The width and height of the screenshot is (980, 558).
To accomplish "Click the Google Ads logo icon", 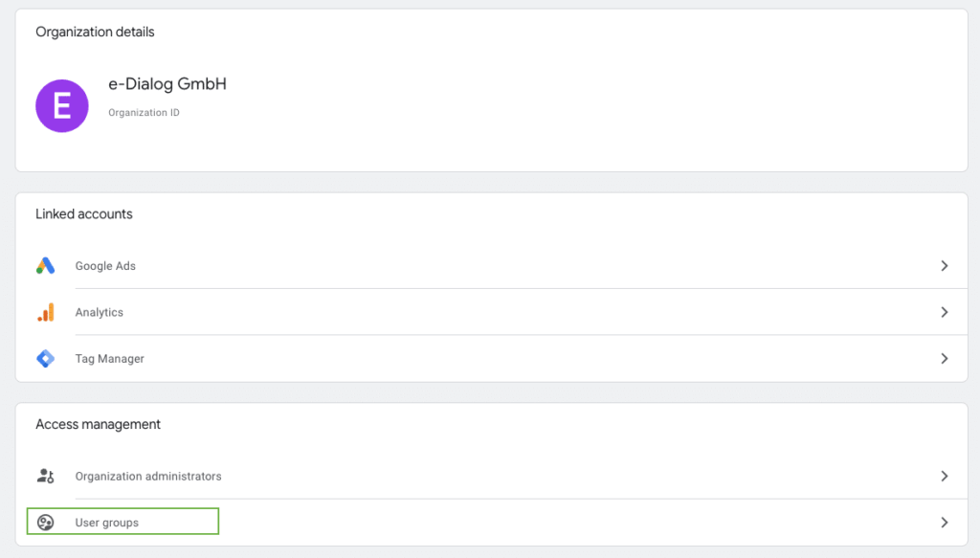I will [x=45, y=266].
